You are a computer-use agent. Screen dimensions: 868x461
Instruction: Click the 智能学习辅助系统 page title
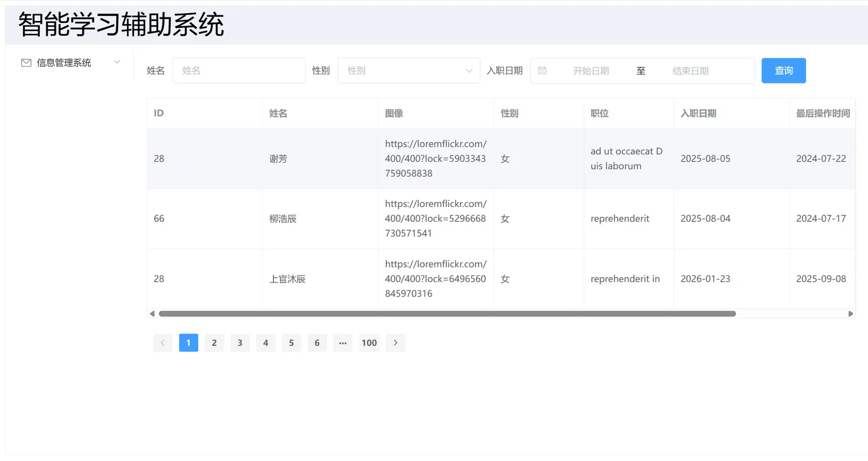[x=121, y=25]
